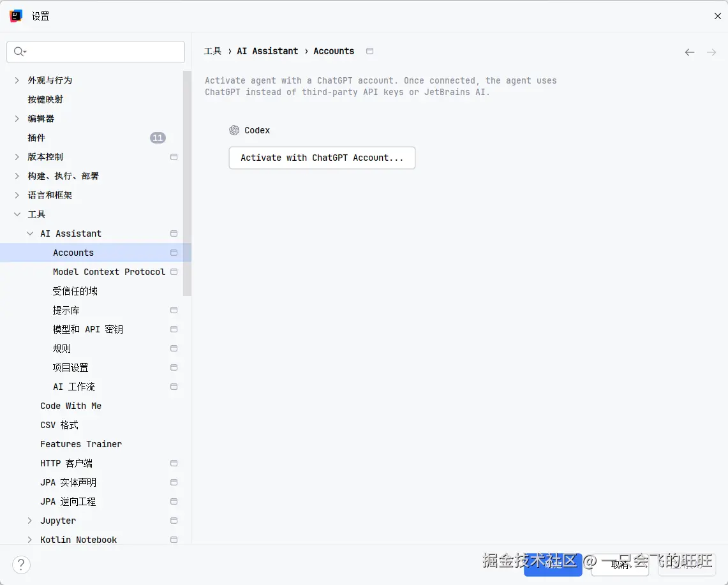Navigate back with the left arrow
The width and height of the screenshot is (728, 585).
pos(690,52)
